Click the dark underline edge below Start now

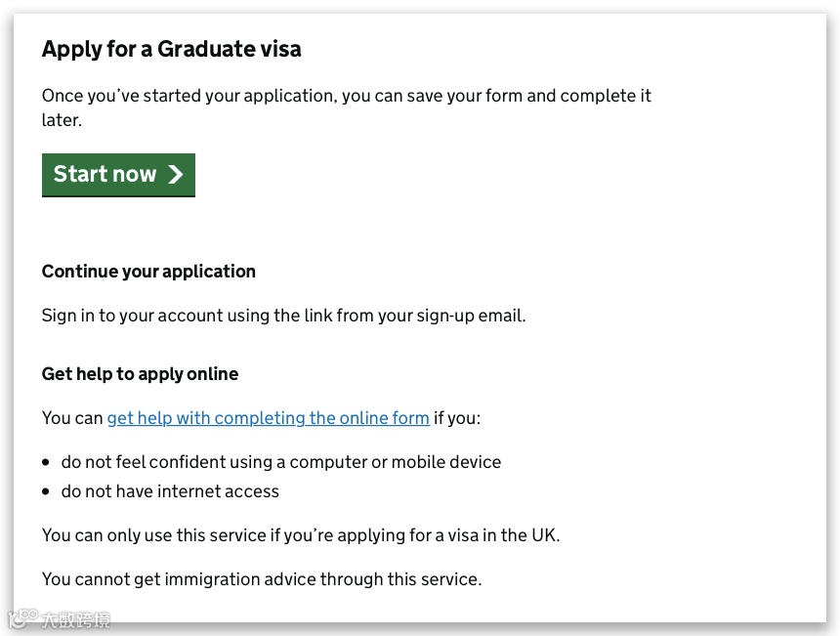(x=117, y=195)
